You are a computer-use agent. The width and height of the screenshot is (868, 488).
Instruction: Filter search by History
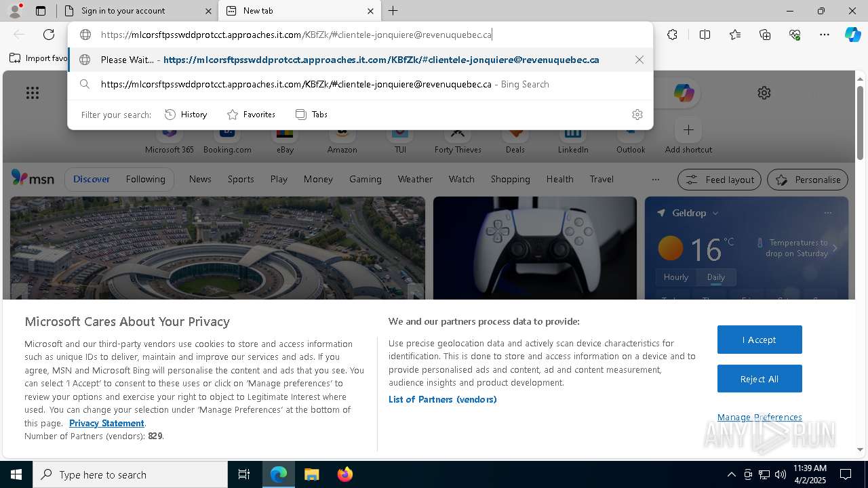point(186,115)
